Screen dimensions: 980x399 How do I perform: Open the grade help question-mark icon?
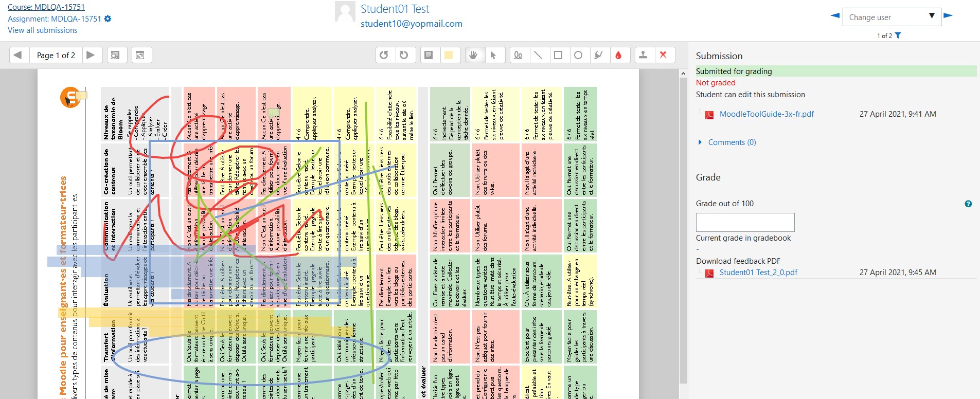(x=968, y=204)
